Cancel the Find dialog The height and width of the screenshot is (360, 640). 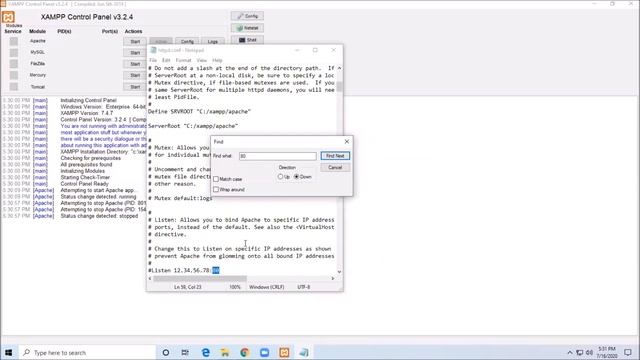click(335, 167)
